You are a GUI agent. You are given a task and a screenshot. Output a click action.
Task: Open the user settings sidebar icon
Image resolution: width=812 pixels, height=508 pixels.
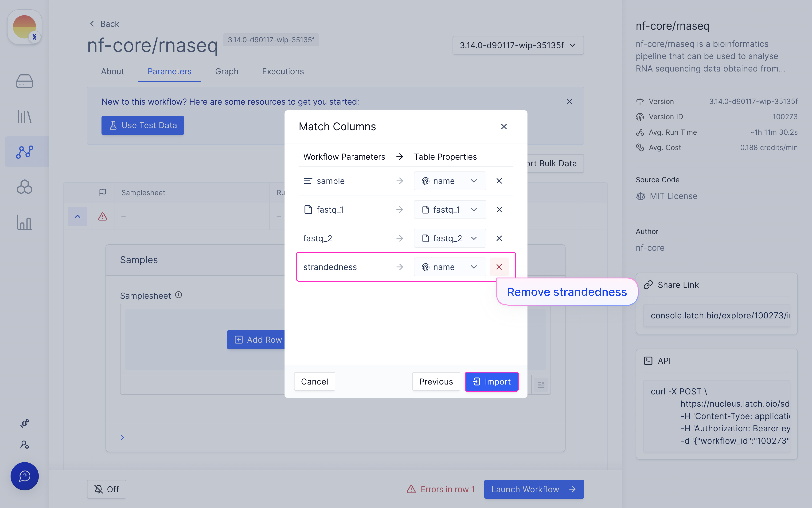[x=24, y=445]
